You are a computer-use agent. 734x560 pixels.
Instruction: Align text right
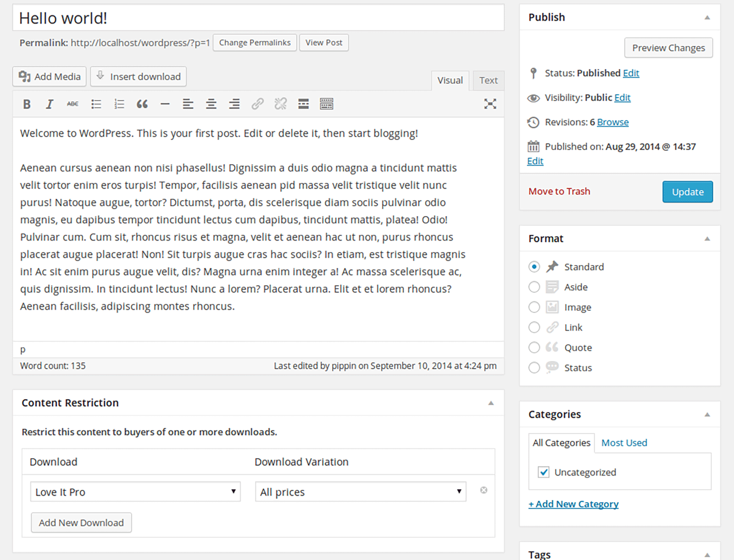[x=234, y=104]
